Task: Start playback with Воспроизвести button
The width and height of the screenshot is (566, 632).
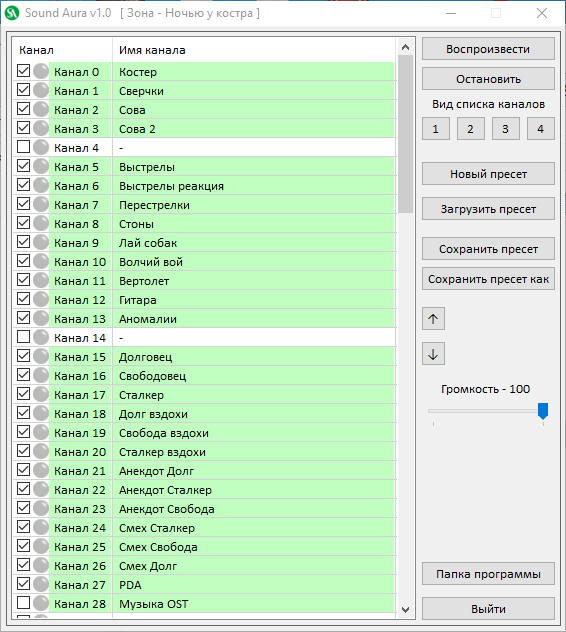Action: click(488, 49)
